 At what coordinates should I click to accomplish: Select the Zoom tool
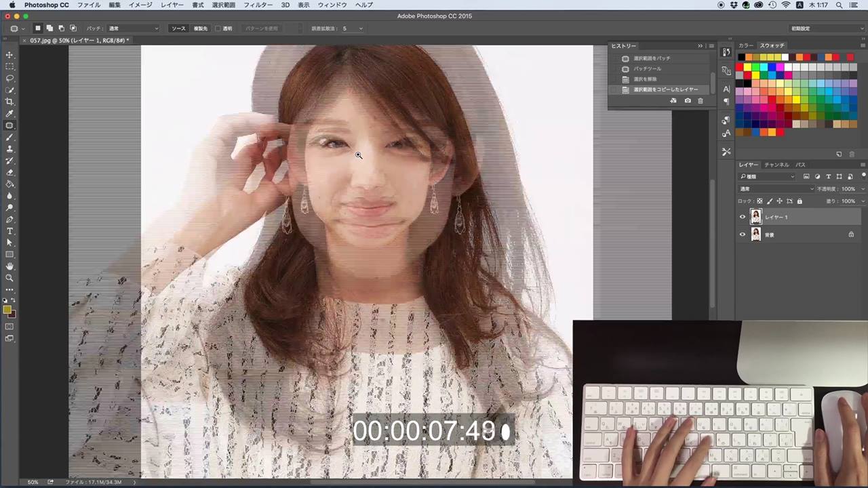[9, 278]
